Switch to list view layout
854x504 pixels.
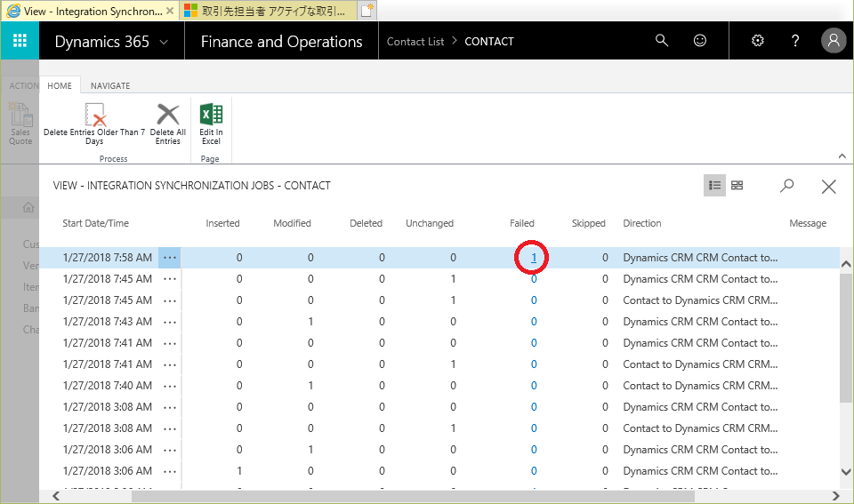coord(714,186)
